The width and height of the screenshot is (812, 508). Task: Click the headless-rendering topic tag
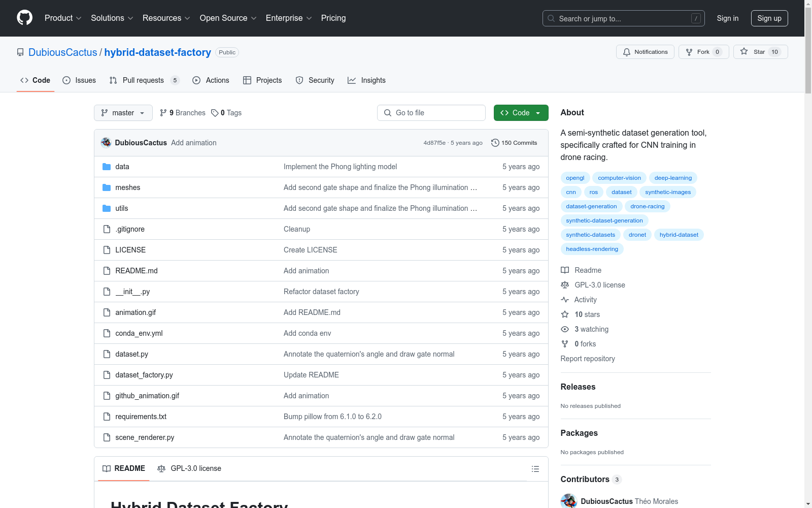pos(592,249)
